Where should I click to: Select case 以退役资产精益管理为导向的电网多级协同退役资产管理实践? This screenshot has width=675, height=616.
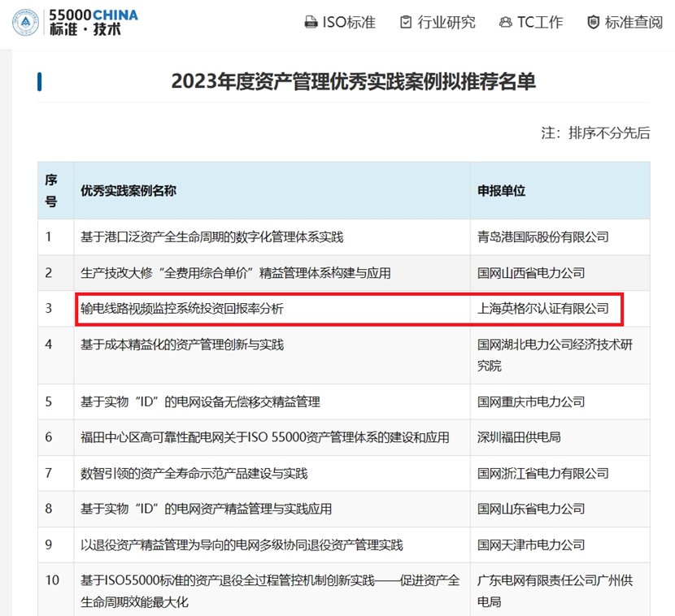pyautogui.click(x=242, y=545)
